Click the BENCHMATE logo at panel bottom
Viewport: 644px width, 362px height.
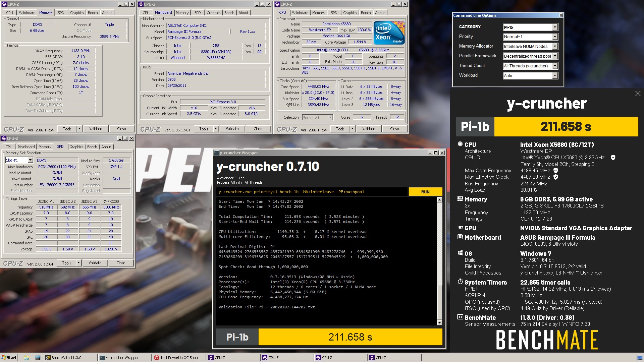click(x=547, y=340)
